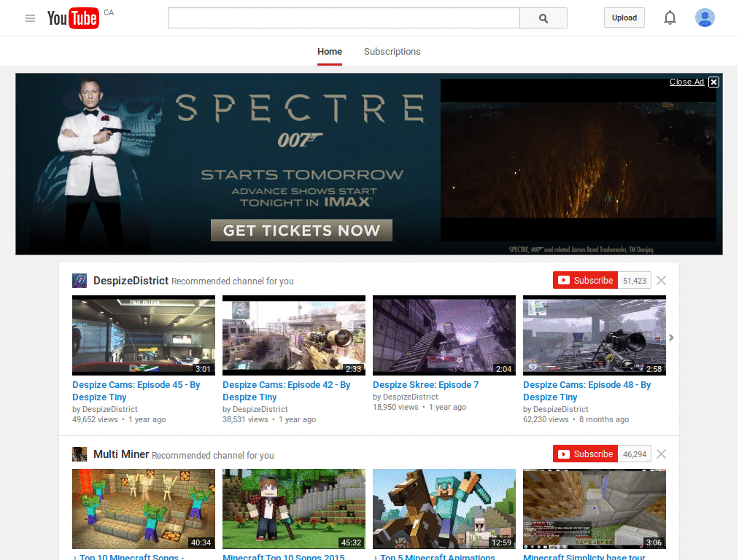Open Despize Skree Episode 7 thumbnail
Screen dimensions: 747x560
[444, 335]
